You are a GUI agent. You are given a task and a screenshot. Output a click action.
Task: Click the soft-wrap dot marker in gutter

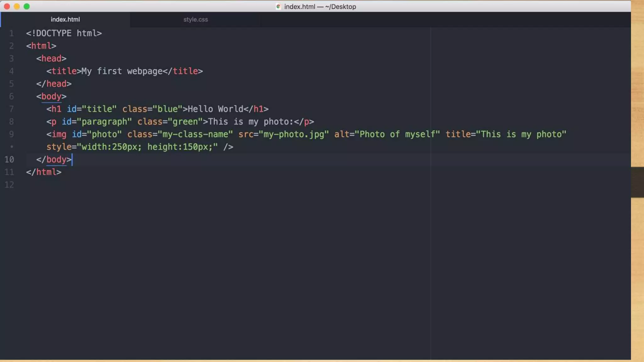[12, 147]
